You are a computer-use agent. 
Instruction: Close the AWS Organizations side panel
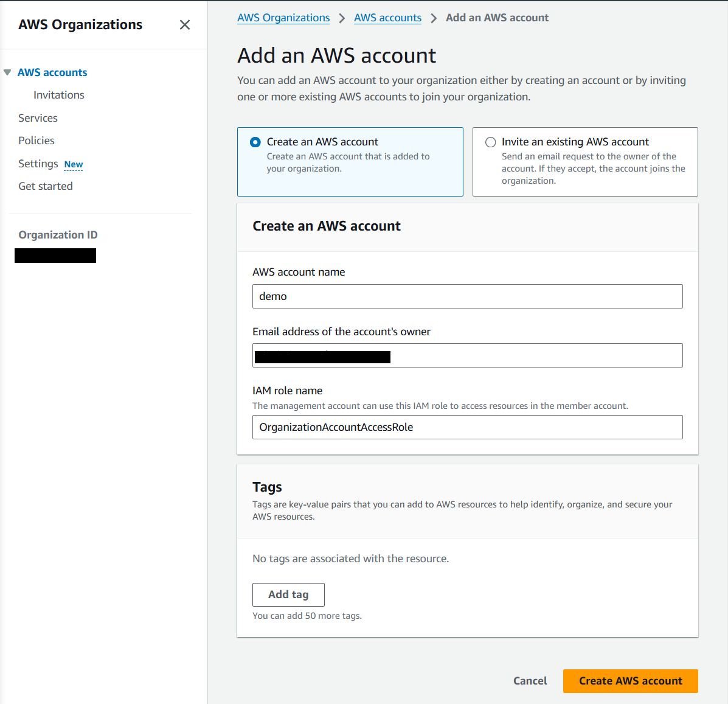tap(185, 24)
